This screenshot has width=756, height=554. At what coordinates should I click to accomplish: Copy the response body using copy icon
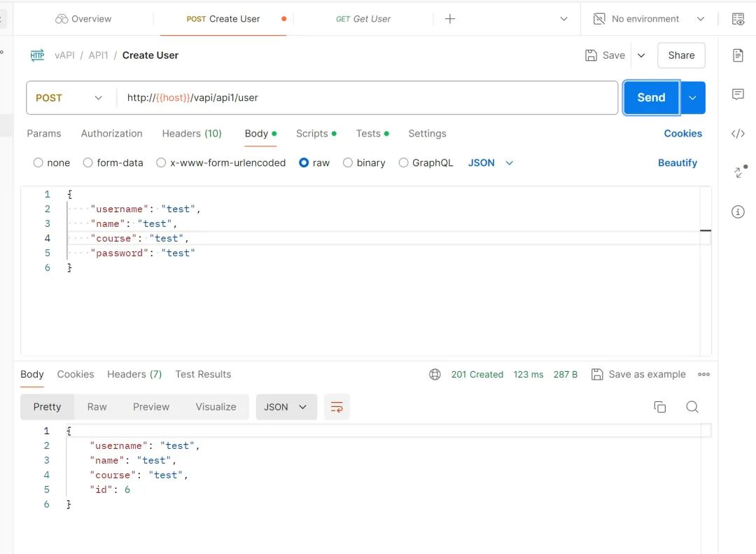click(x=659, y=407)
